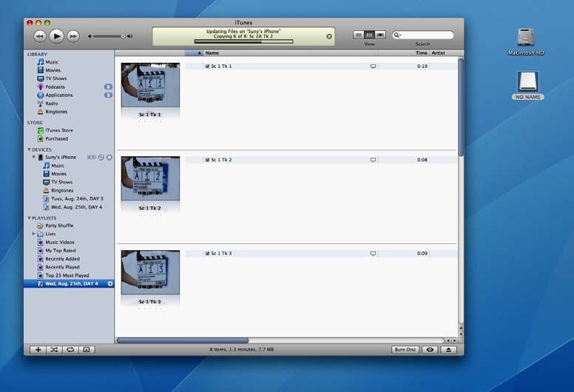Eject Suny's iPhone via the circular button

109,157
